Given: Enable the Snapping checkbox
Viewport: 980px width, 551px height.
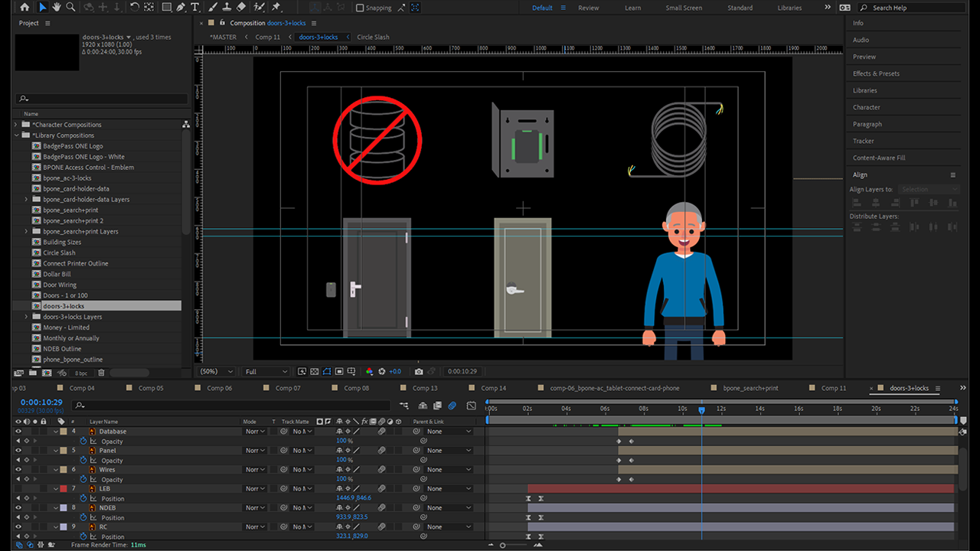Looking at the screenshot, I should [361, 8].
